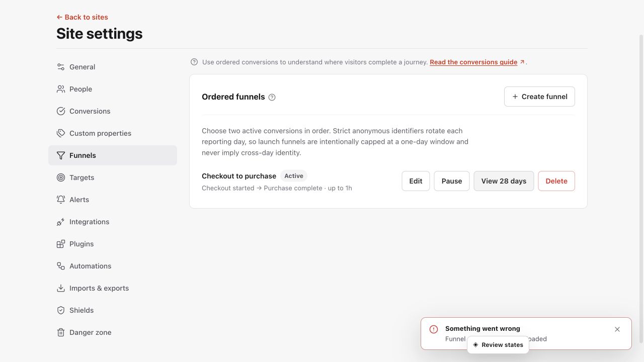This screenshot has height=362, width=644.
Task: Select Custom properties in the sidebar
Action: [x=113, y=133]
